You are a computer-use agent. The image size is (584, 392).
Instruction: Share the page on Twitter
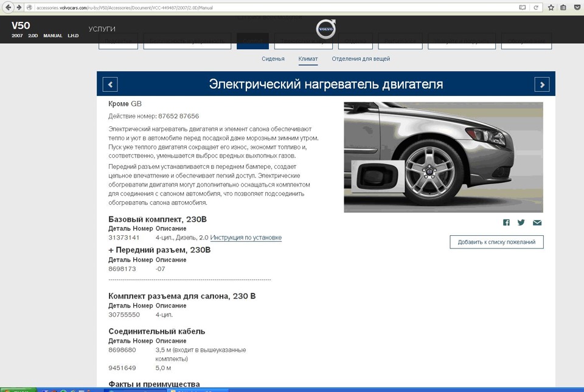click(x=521, y=222)
